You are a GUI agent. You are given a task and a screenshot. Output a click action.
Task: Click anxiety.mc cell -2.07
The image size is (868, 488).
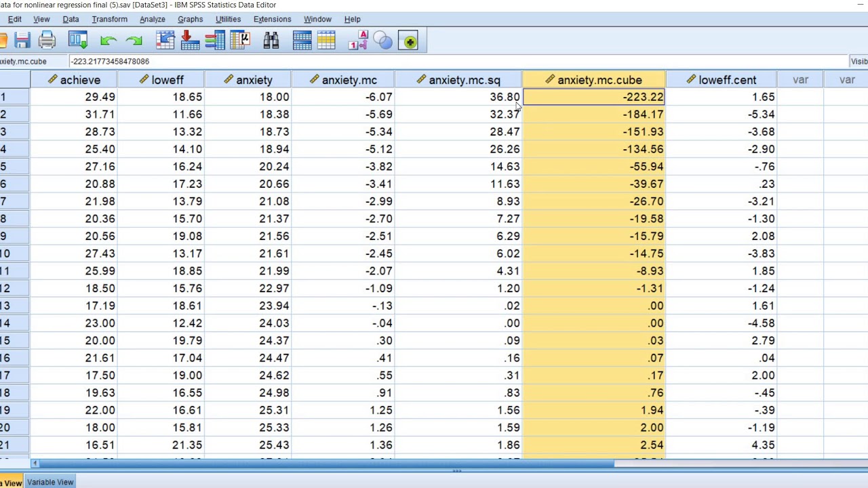pos(342,271)
